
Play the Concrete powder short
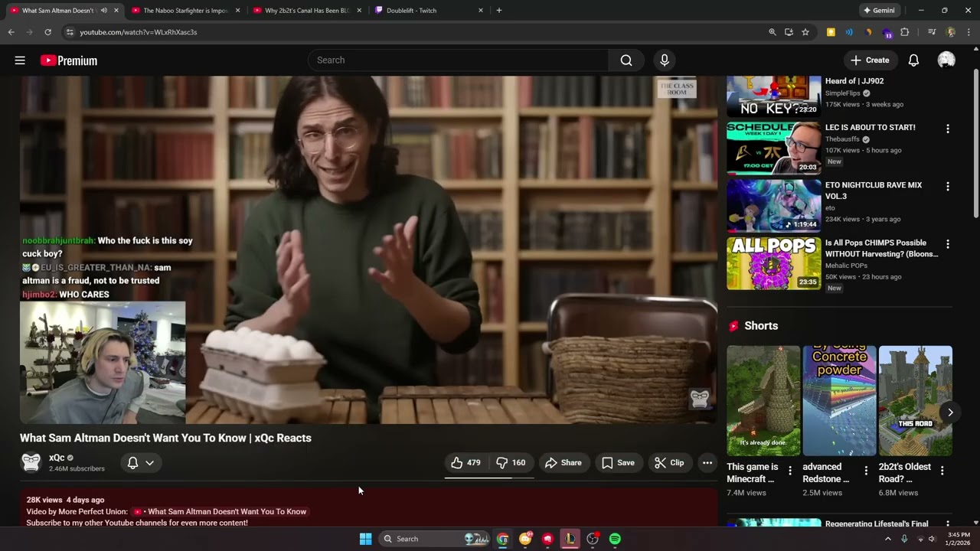click(839, 401)
